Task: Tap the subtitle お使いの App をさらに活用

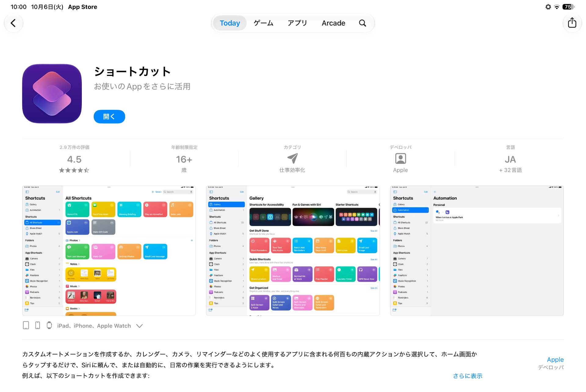Action: [x=142, y=87]
